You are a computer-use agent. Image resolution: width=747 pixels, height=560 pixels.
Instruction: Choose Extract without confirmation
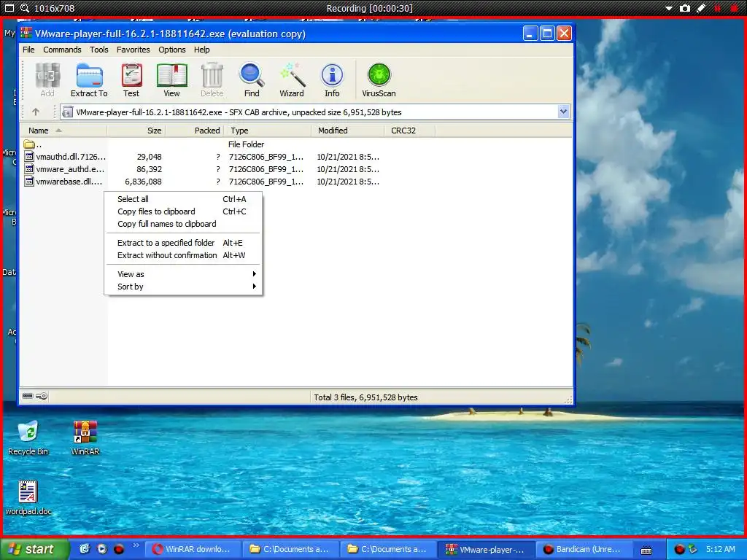pos(183,254)
